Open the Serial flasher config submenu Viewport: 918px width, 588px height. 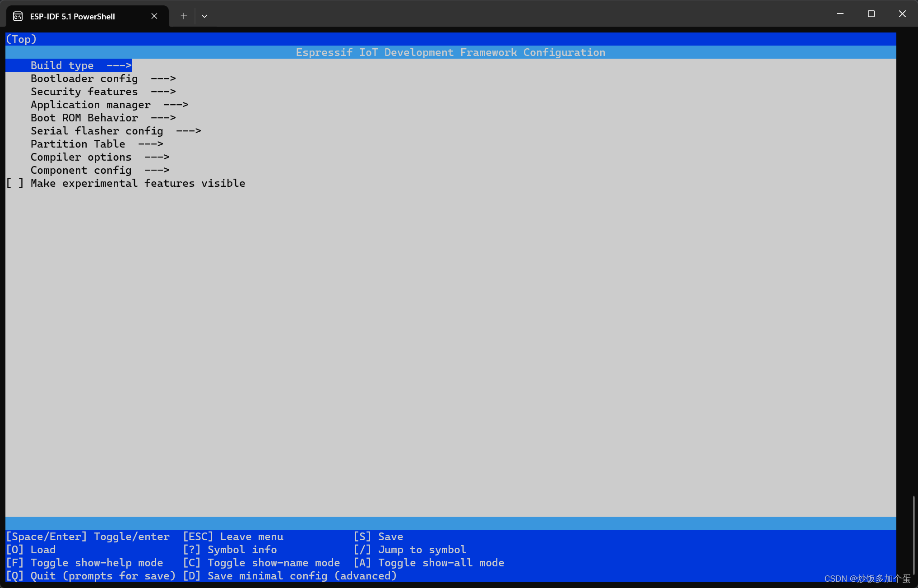(x=116, y=131)
